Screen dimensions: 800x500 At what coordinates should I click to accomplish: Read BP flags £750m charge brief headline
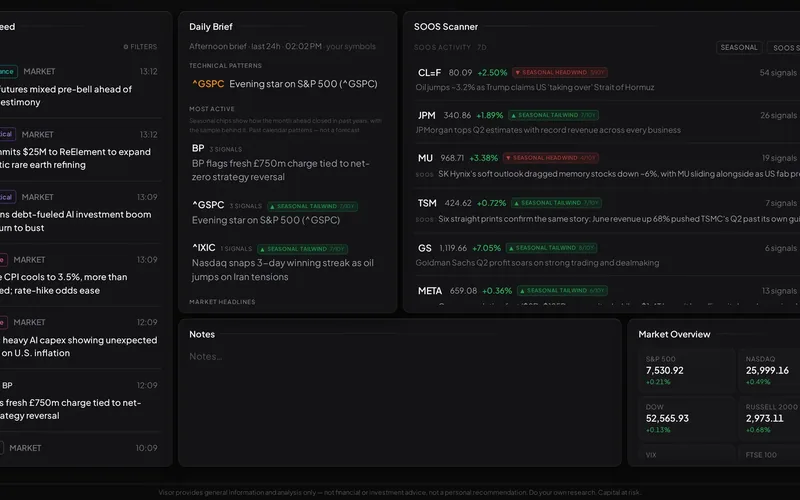click(x=281, y=170)
